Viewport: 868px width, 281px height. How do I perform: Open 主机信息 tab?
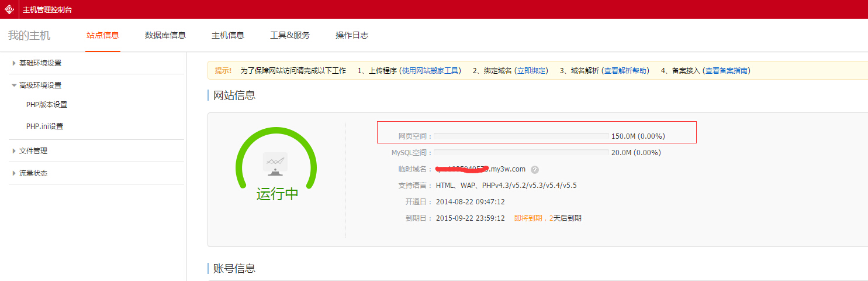tap(228, 35)
